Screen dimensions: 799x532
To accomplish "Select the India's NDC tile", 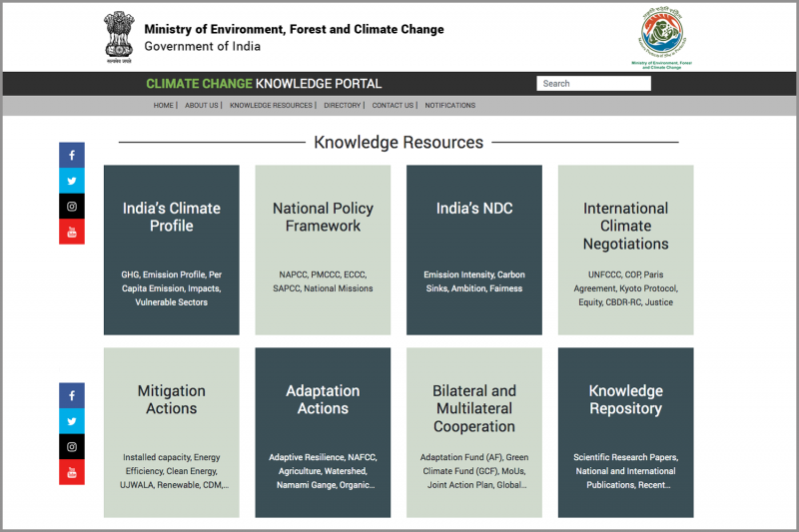I will click(x=473, y=250).
